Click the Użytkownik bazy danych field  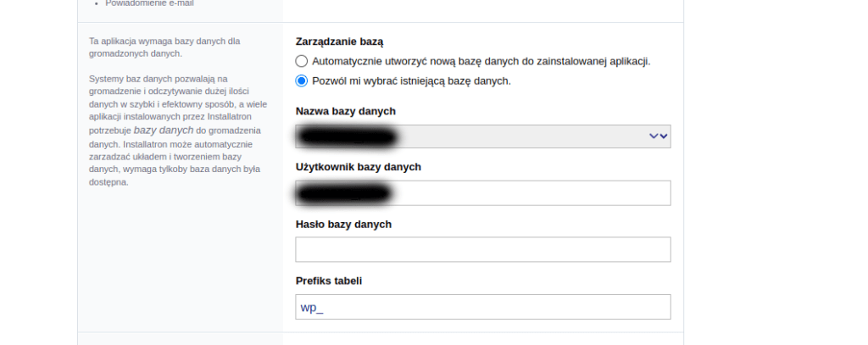[482, 192]
